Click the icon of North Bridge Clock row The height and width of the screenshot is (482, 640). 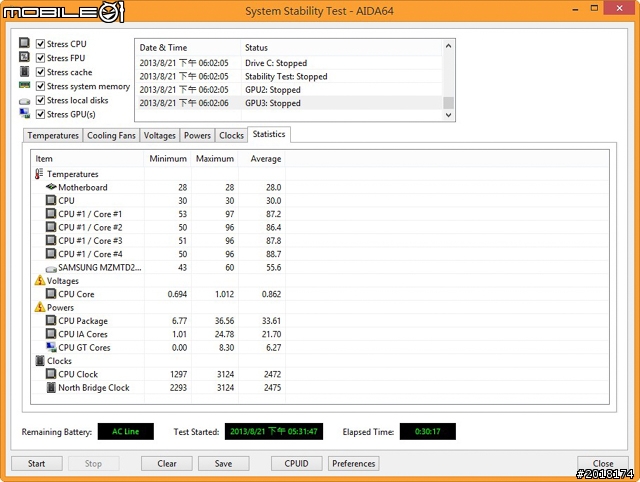[x=51, y=387]
